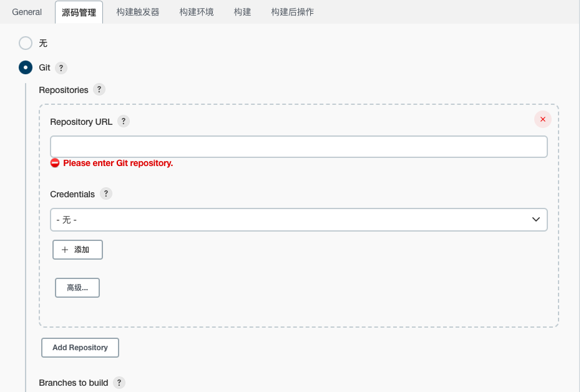Open the Credentials dropdown
This screenshot has width=581, height=392.
click(x=298, y=220)
